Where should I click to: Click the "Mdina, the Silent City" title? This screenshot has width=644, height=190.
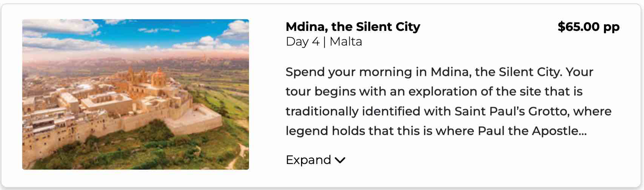[x=353, y=27]
